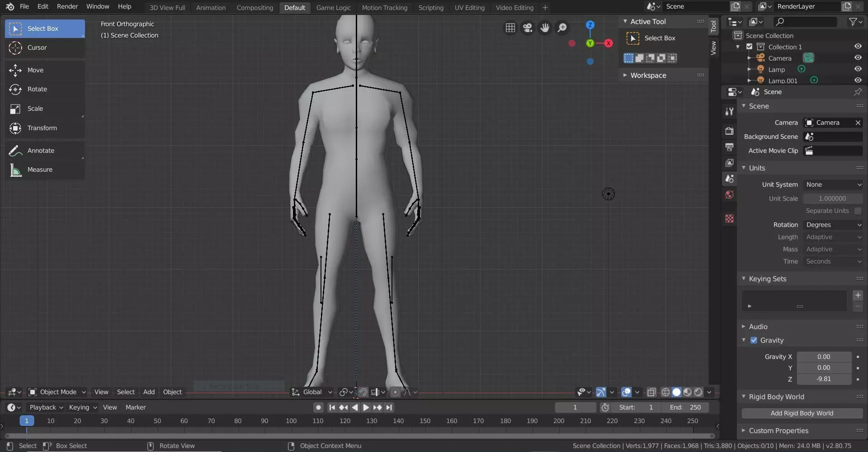
Task: Switch to the Scripting workspace tab
Action: 431,8
